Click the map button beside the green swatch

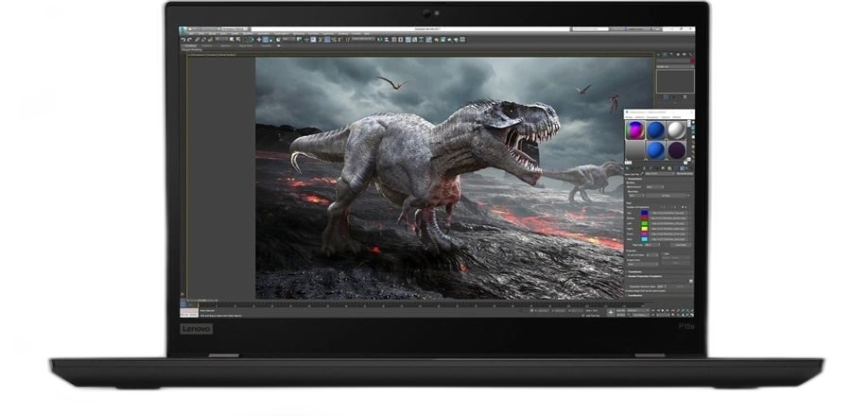pos(669,223)
